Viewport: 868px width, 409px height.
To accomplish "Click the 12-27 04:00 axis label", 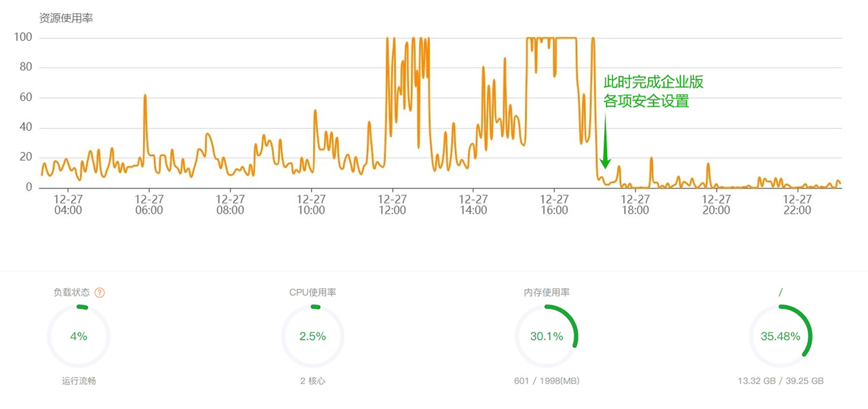I will [68, 205].
